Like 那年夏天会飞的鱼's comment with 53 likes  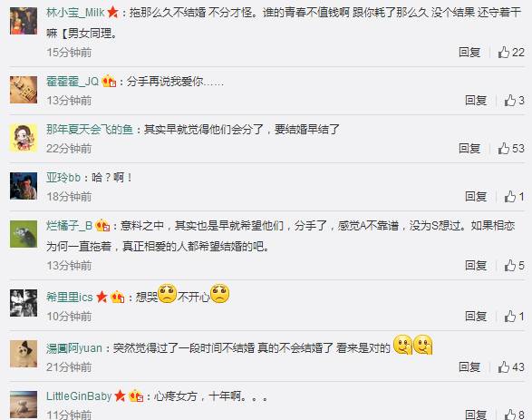click(511, 149)
